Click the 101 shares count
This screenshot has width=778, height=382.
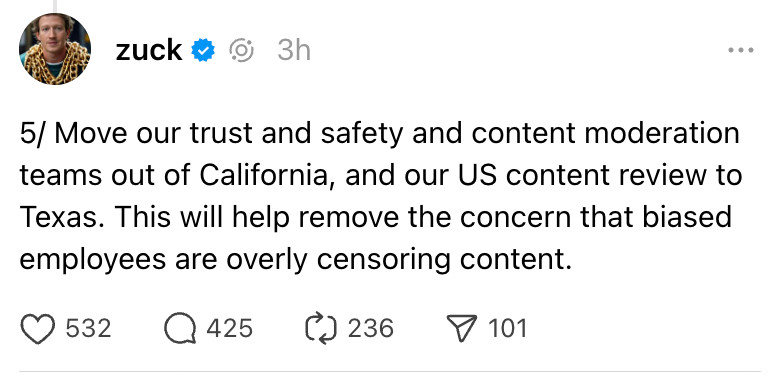(x=508, y=329)
